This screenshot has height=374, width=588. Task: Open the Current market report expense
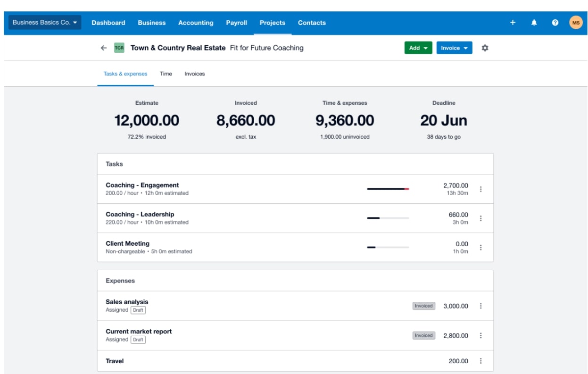click(139, 332)
